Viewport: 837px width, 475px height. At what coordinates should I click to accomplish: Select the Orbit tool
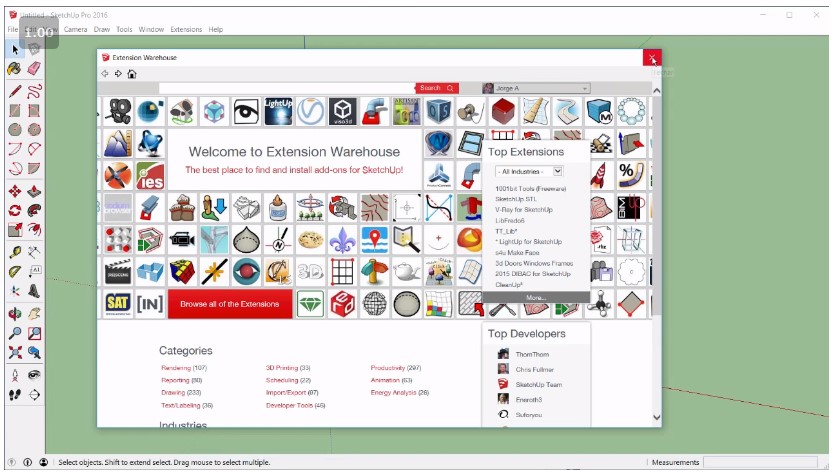click(15, 314)
